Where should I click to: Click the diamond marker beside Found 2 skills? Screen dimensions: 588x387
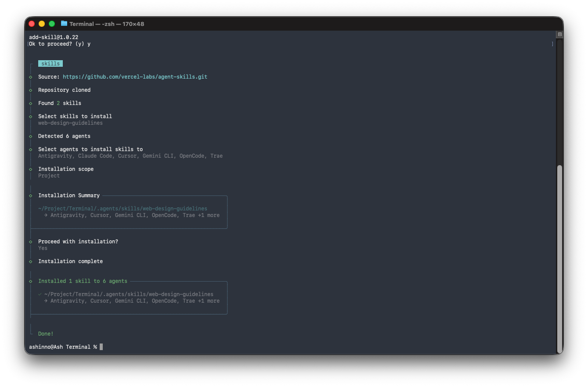31,103
